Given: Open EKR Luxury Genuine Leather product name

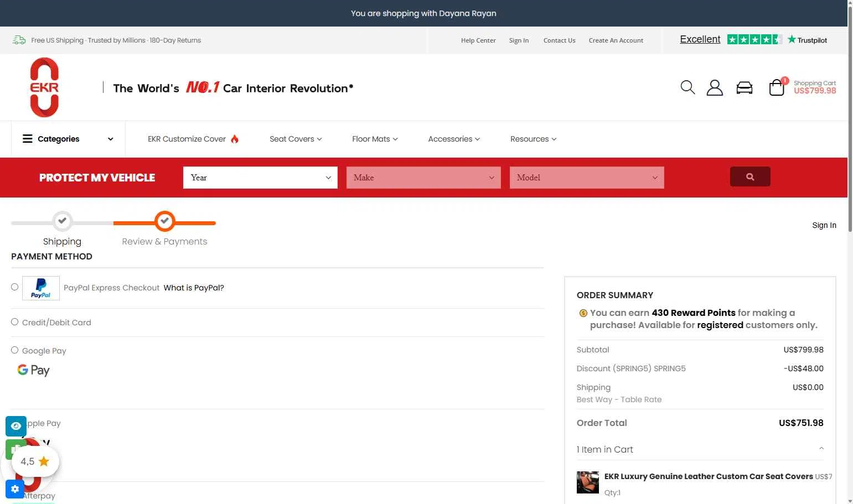Looking at the screenshot, I should [709, 476].
